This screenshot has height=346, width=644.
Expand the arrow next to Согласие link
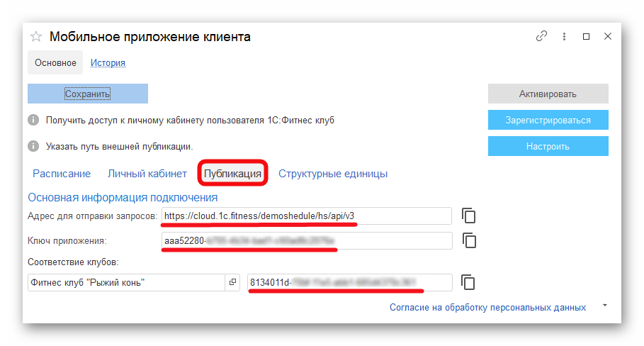(x=604, y=306)
